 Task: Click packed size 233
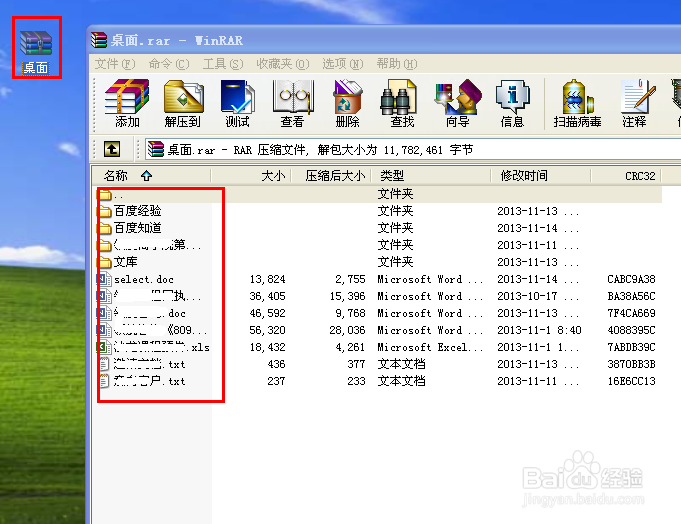(356, 381)
